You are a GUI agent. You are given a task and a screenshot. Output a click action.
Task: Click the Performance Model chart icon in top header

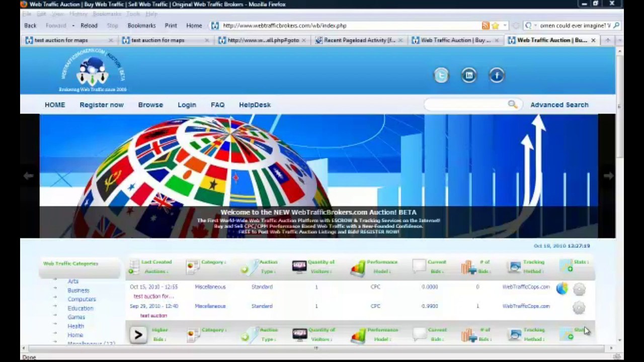pos(358,267)
